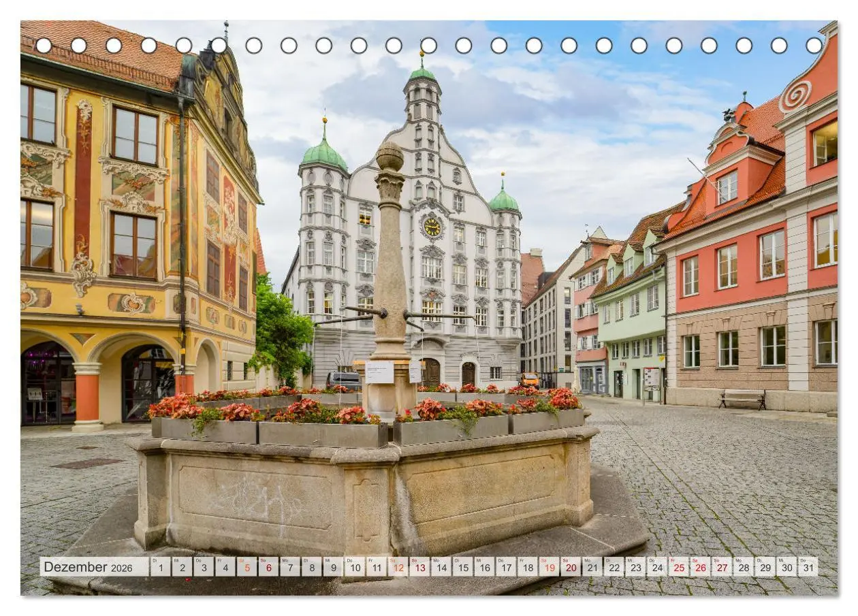Screen dimensions: 858x616
Task: Select Sunday the 20th date cell
Action: click(x=570, y=567)
